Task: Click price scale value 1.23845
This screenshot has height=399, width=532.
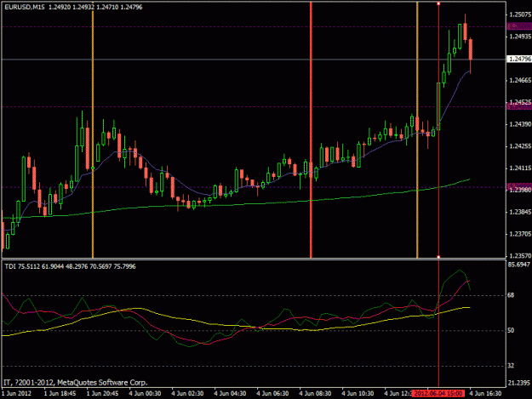Action: [x=520, y=212]
